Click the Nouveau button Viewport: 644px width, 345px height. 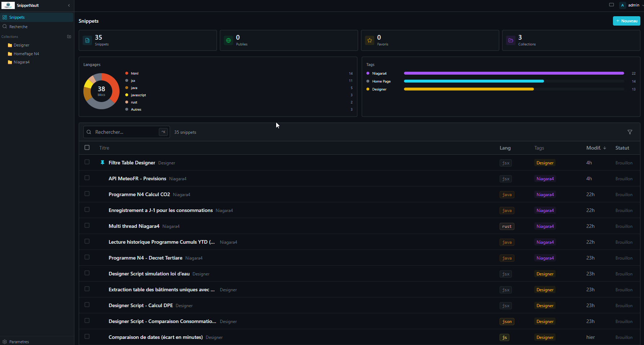(x=626, y=21)
